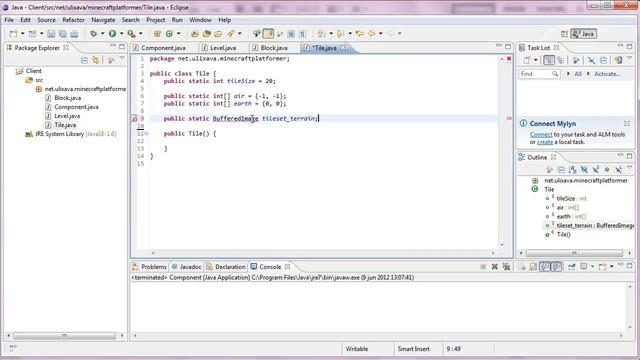Open the File menu

[9, 20]
